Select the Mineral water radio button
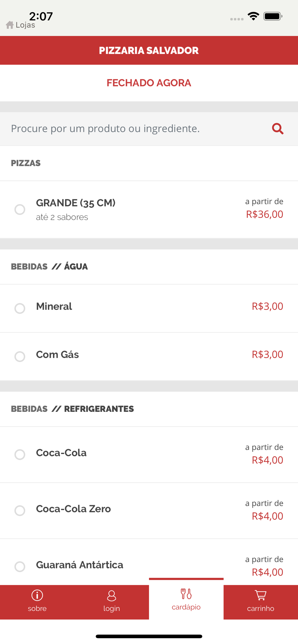This screenshot has width=298, height=644. (x=20, y=308)
